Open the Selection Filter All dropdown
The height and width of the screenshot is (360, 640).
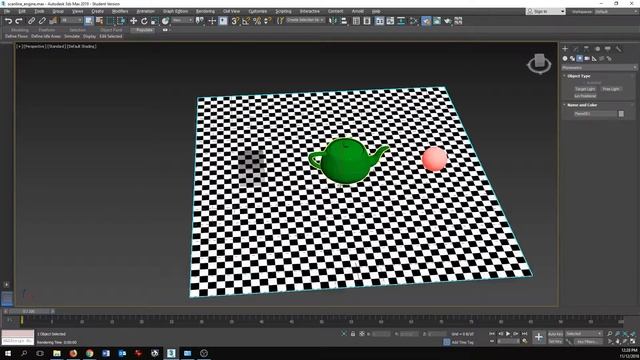point(71,20)
